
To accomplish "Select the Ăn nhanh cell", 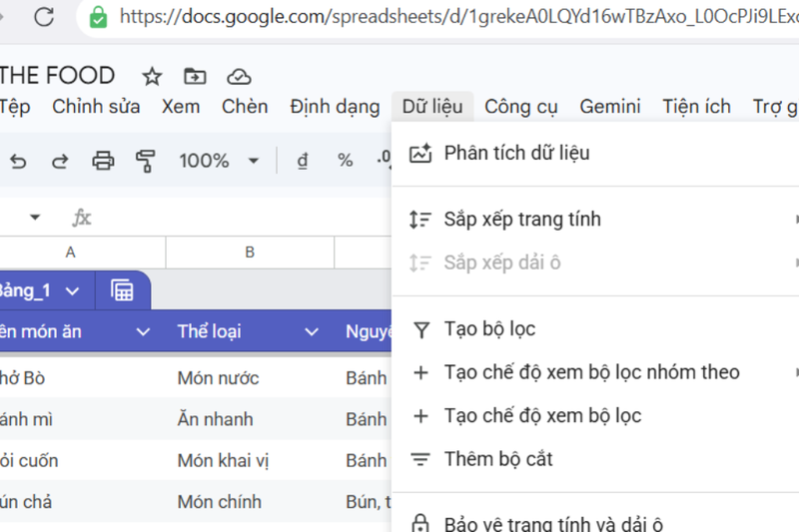I will pyautogui.click(x=250, y=419).
